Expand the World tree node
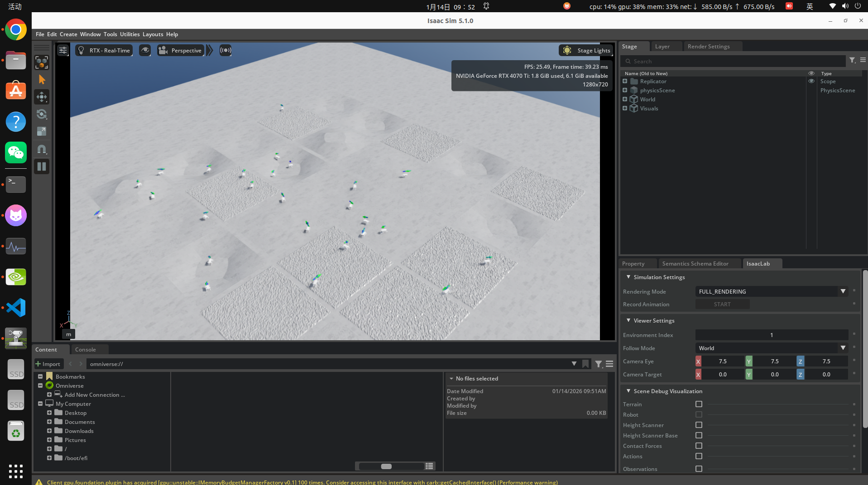868x485 pixels. click(625, 100)
